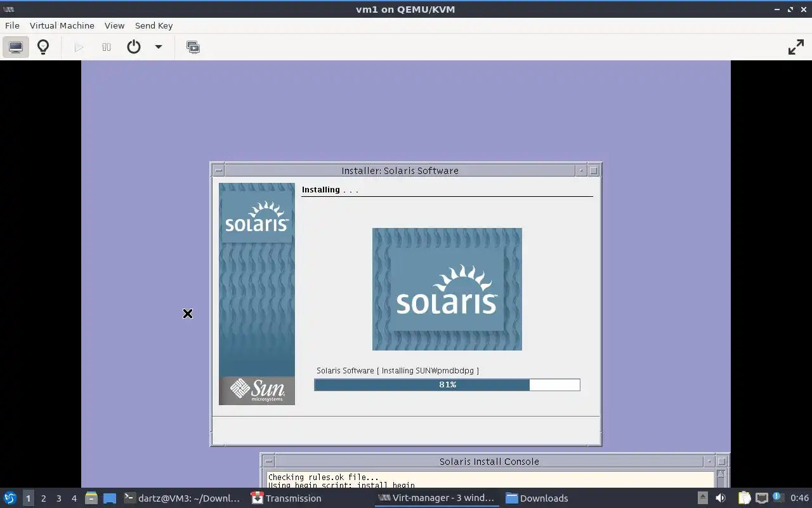Pause the virtual machine
Viewport: 812px width, 508px height.
pos(107,47)
